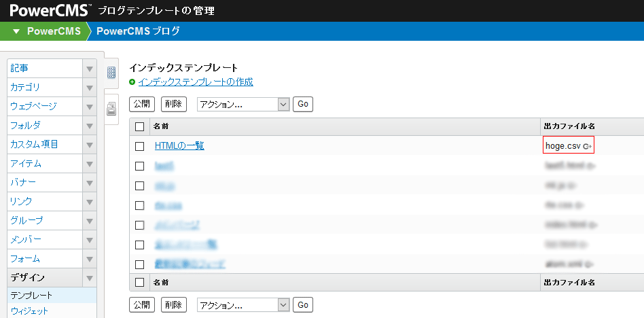Open the フォーム sidebar menu
Screen dimensions: 644x318
(45, 259)
